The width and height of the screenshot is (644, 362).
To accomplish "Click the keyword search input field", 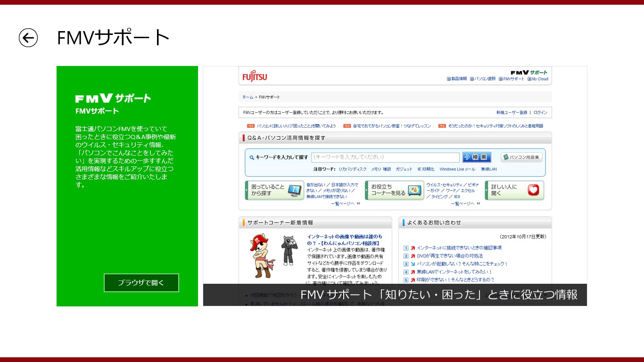I will click(385, 157).
